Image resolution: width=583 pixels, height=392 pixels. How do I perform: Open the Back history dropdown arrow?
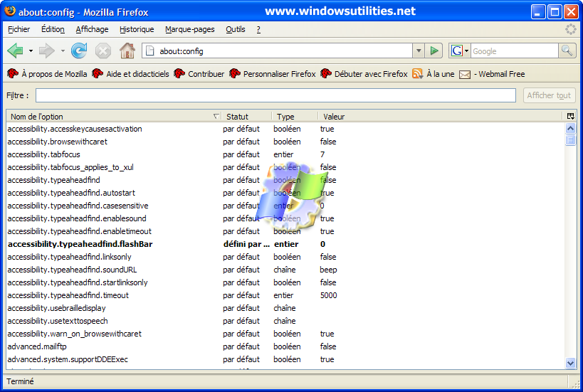pos(31,51)
